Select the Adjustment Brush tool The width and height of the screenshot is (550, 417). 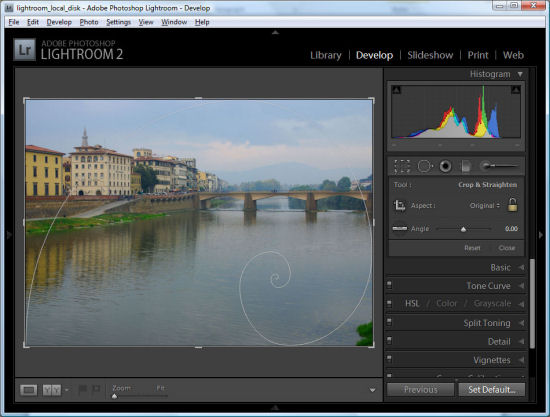499,166
